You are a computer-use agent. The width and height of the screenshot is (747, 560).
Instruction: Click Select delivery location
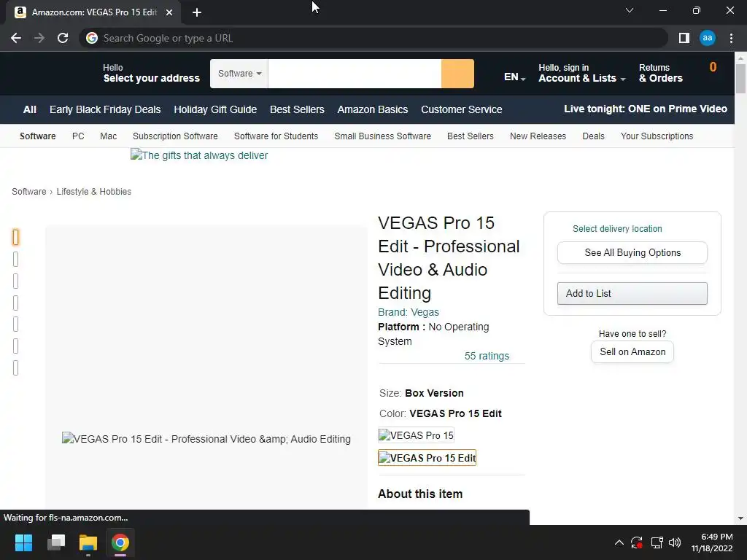[x=617, y=228]
